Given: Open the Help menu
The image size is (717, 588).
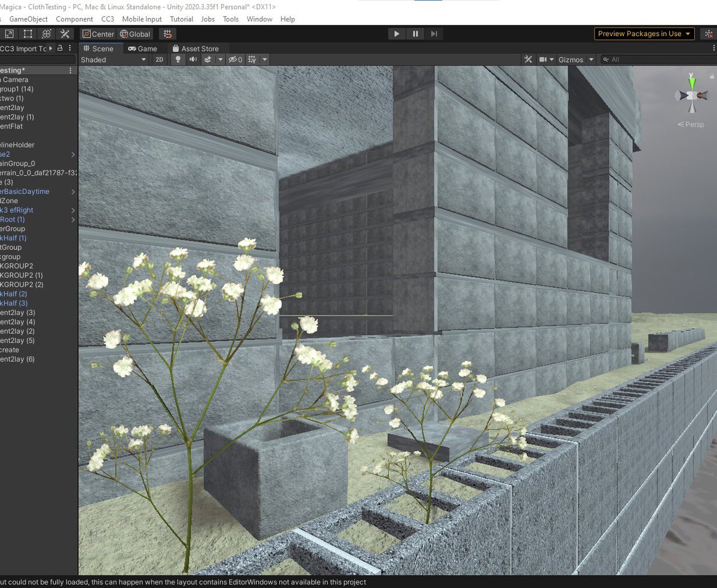Looking at the screenshot, I should pyautogui.click(x=287, y=19).
